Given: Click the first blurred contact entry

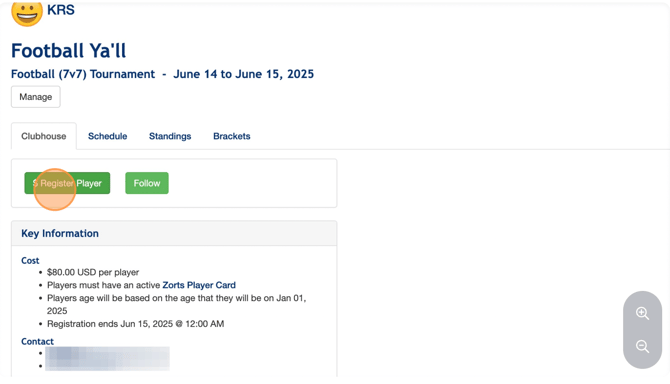Looking at the screenshot, I should click(x=107, y=353).
